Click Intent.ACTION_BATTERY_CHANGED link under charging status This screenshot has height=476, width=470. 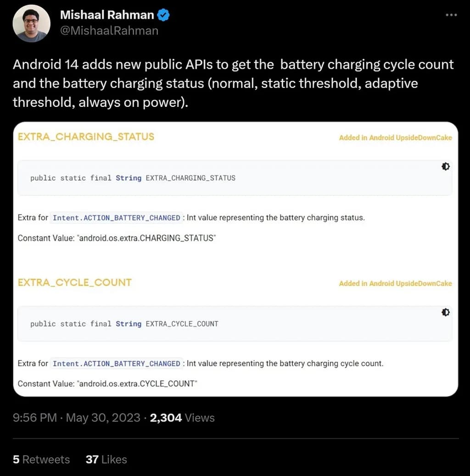point(116,218)
